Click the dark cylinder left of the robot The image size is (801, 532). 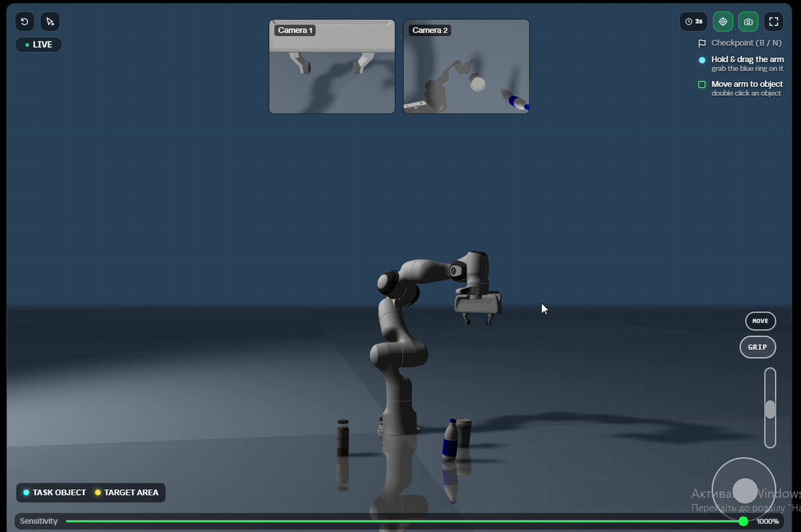tap(343, 437)
